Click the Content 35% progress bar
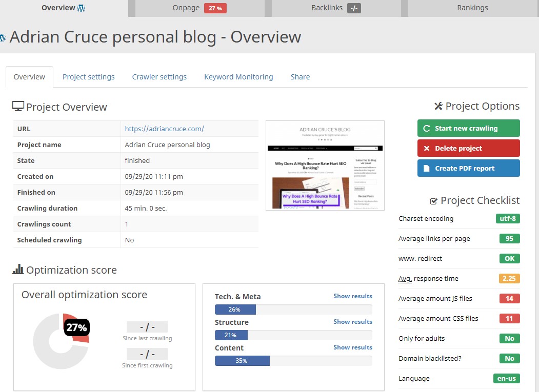The height and width of the screenshot is (392, 539). (293, 361)
